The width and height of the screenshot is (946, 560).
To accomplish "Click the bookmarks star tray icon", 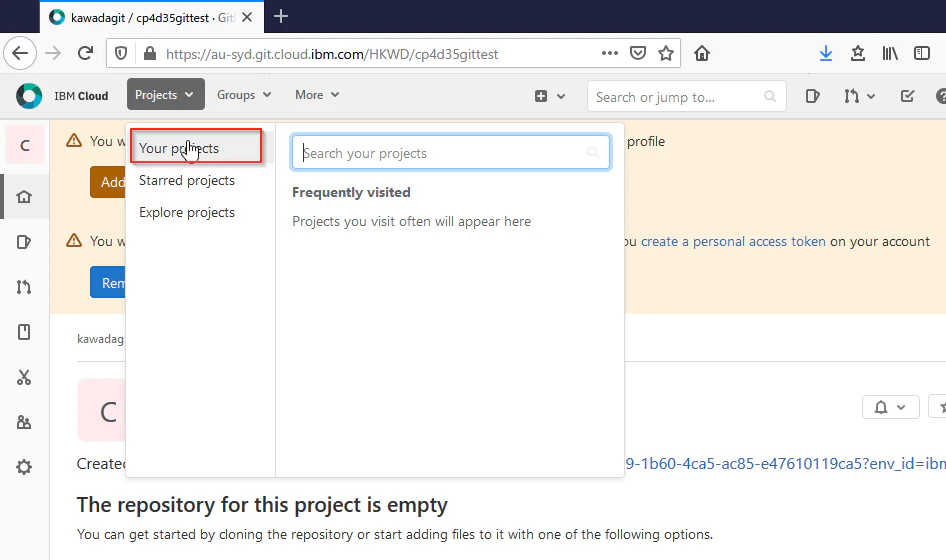I will 857,54.
